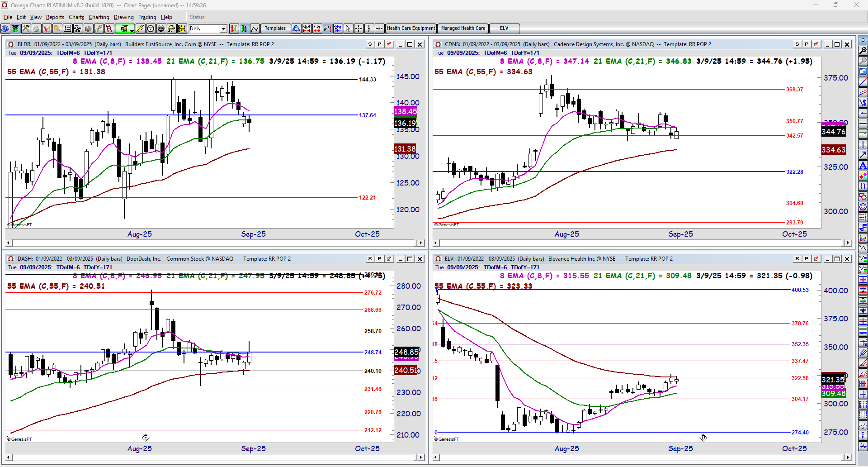This screenshot has width=868, height=467.
Task: Select the circle drawing tool
Action: tap(863, 207)
